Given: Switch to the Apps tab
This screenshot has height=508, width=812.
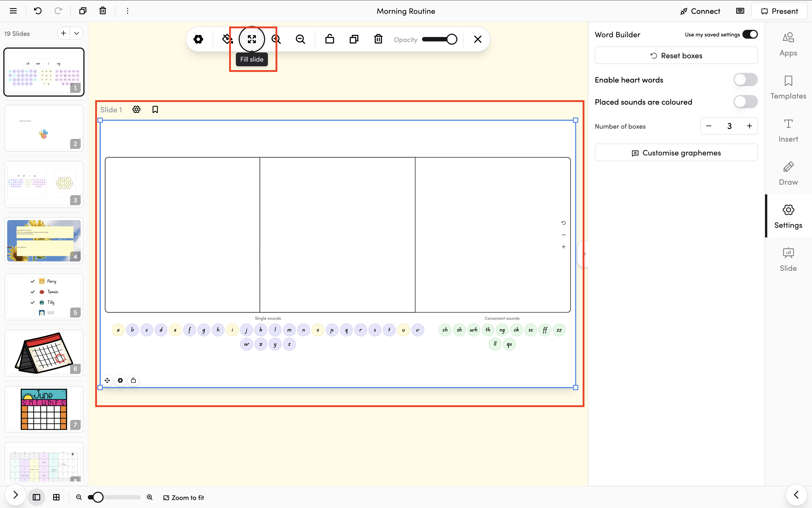Looking at the screenshot, I should pyautogui.click(x=788, y=44).
